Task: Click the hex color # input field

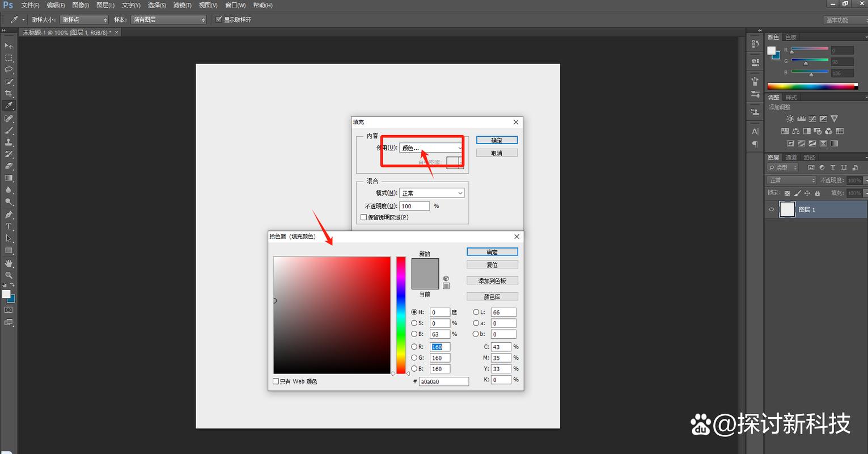Action: [444, 381]
